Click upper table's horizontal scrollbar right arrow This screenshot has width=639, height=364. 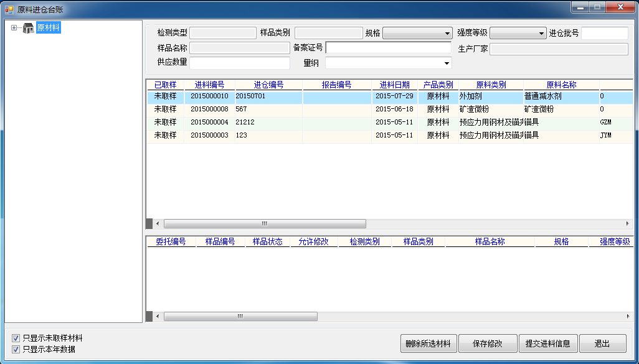pos(628,223)
